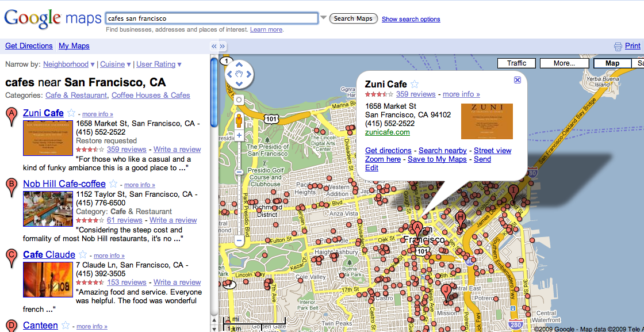Open the Canteen result title
This screenshot has width=644, height=332.
pyautogui.click(x=40, y=326)
